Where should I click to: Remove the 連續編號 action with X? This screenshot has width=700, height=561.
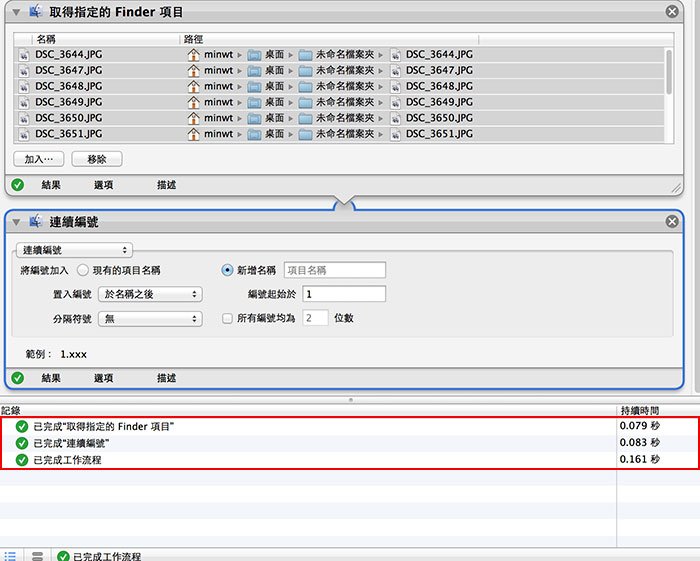(672, 221)
